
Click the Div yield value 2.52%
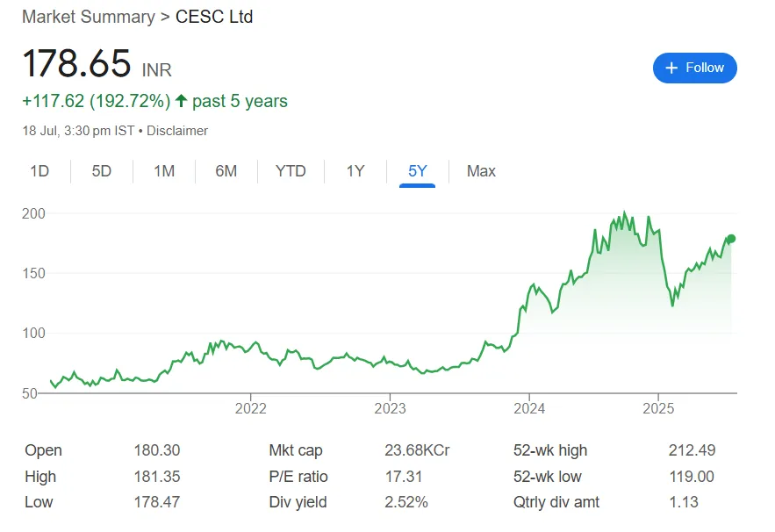(x=406, y=502)
